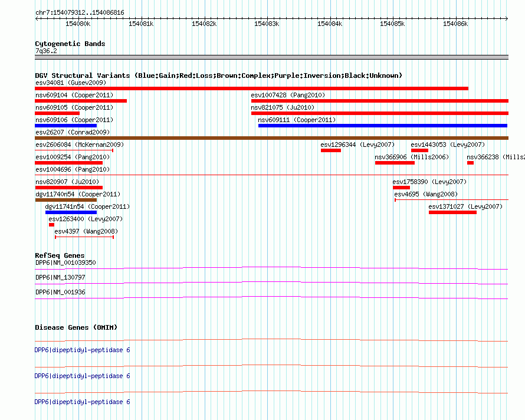Viewport: 525px width, 420px height.
Task: Open the esv1009254 (Pang2010) variant bar
Action: point(68,163)
